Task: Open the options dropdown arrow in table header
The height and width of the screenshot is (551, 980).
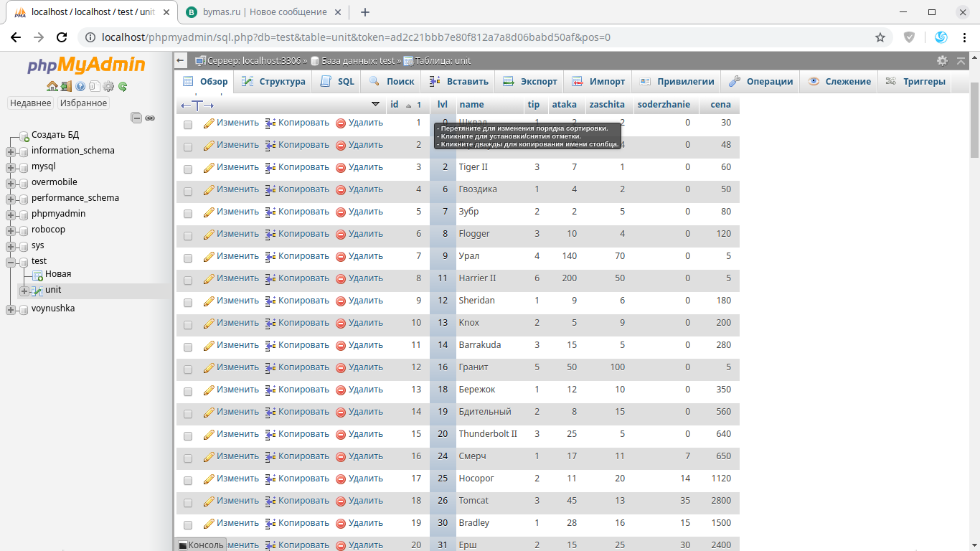Action: click(x=375, y=105)
